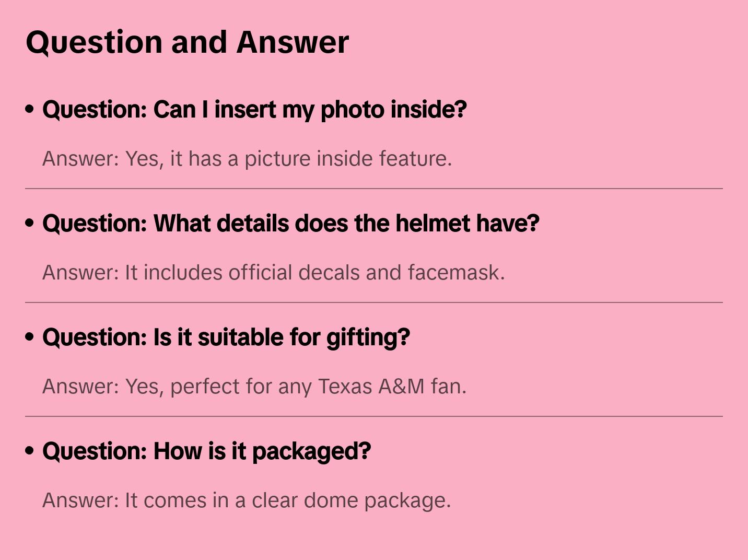Click the bullet before the packaging question
Image resolution: width=748 pixels, height=560 pixels.
pyautogui.click(x=30, y=451)
